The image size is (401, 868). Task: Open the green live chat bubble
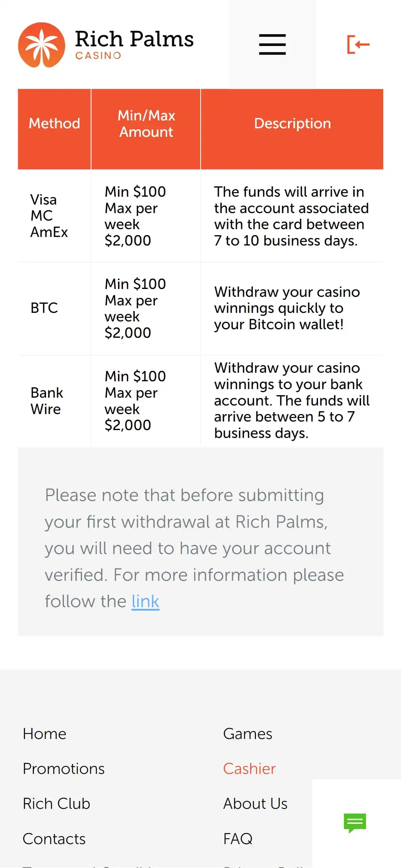pos(355,822)
